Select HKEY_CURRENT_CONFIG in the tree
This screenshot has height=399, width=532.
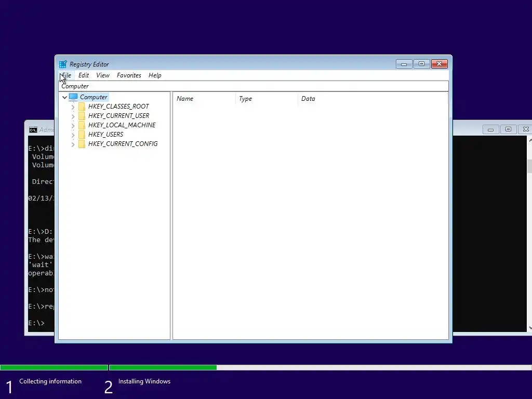pyautogui.click(x=123, y=144)
